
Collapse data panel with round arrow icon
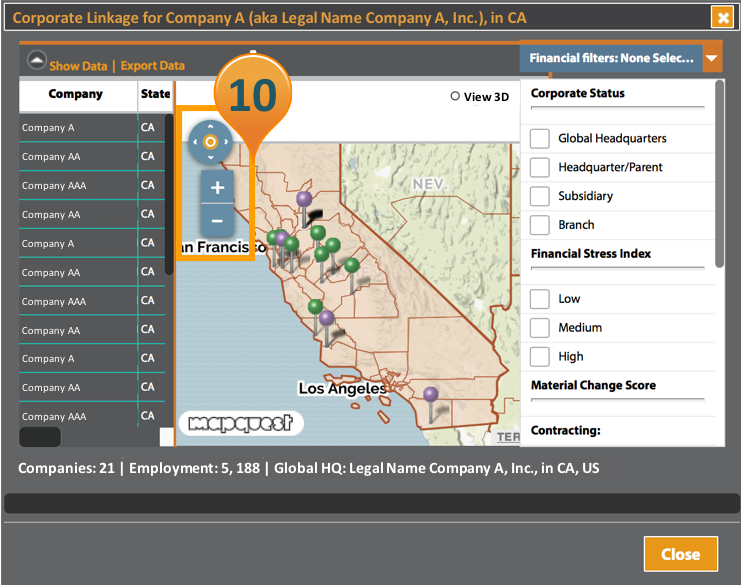[37, 60]
